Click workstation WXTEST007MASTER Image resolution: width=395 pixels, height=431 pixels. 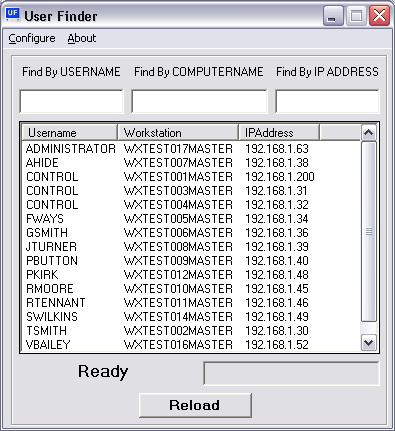(178, 163)
